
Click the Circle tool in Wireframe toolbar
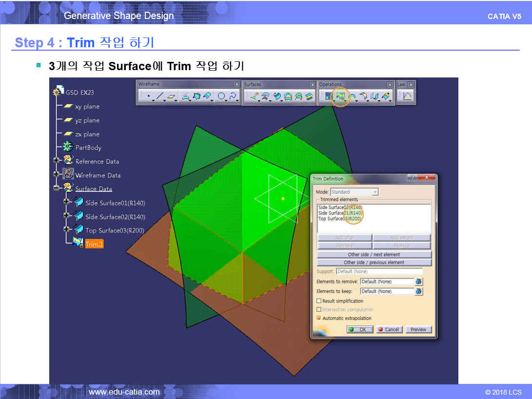click(221, 96)
